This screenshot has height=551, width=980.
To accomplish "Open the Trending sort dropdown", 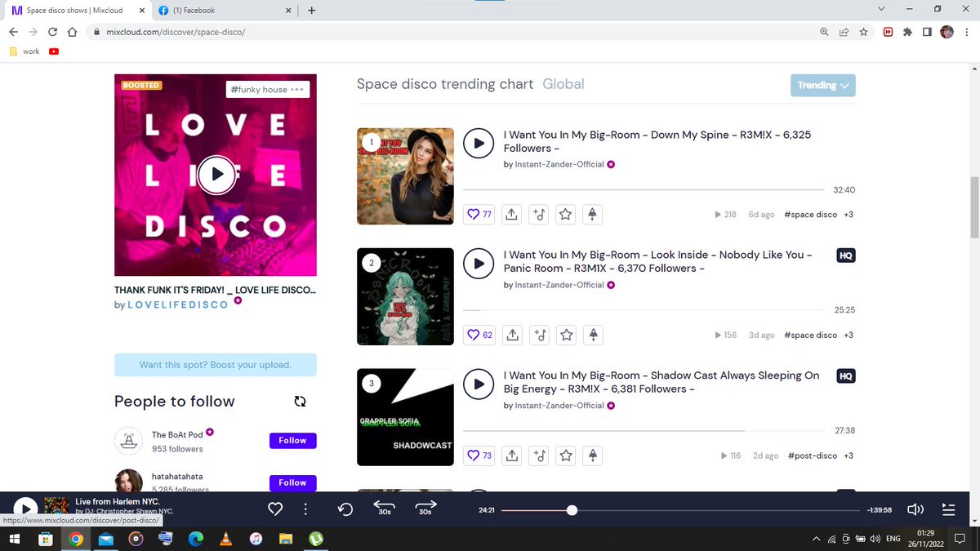I will tap(822, 86).
